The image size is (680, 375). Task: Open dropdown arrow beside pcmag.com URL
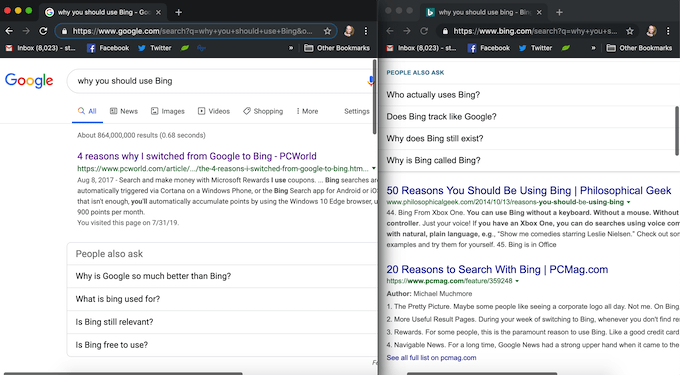(x=517, y=281)
